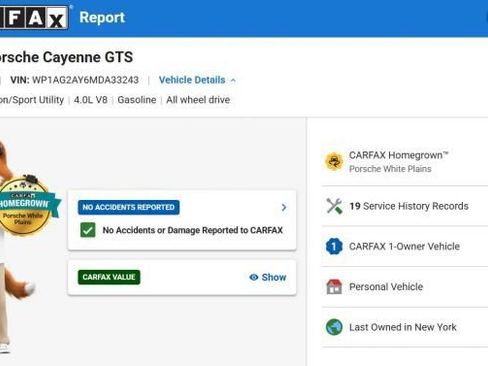Click the Gasoline fuel type text
Viewport: 488px width, 366px height.
[x=137, y=100]
